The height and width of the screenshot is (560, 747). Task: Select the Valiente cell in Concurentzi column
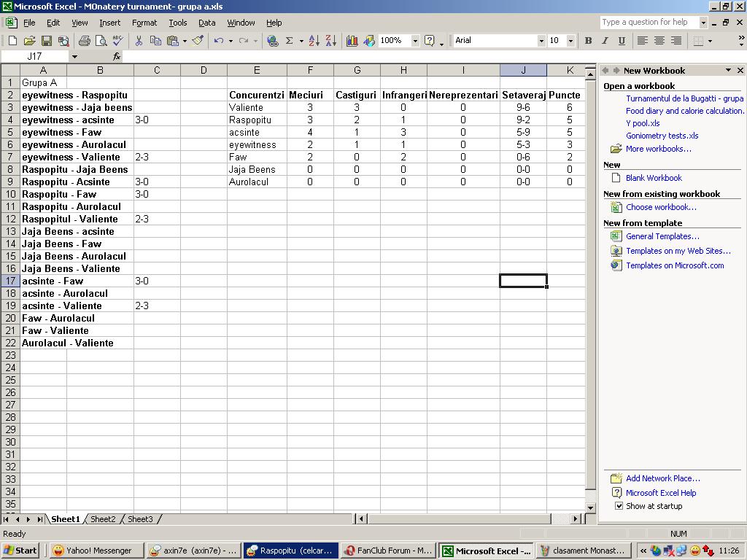coord(257,108)
